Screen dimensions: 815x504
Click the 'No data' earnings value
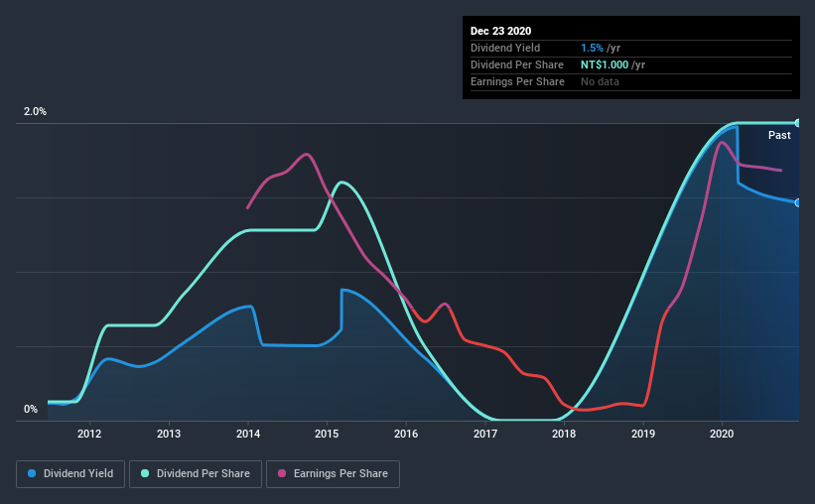pos(600,81)
